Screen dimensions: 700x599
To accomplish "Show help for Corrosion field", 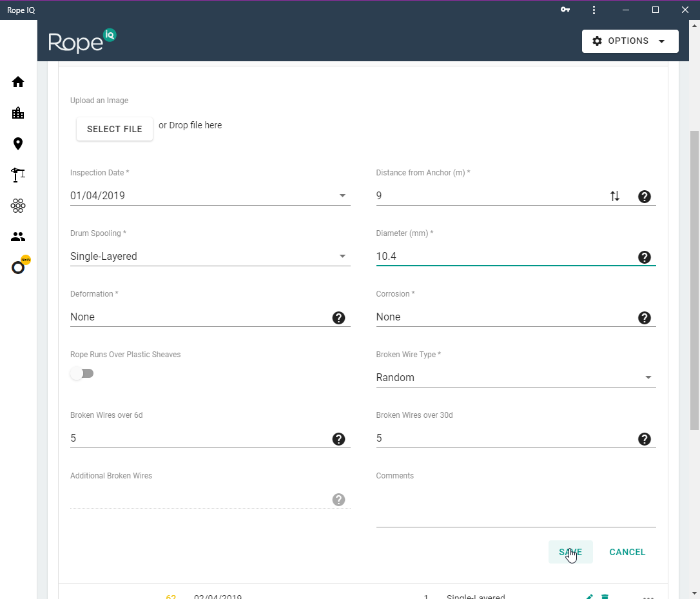I will pos(644,318).
